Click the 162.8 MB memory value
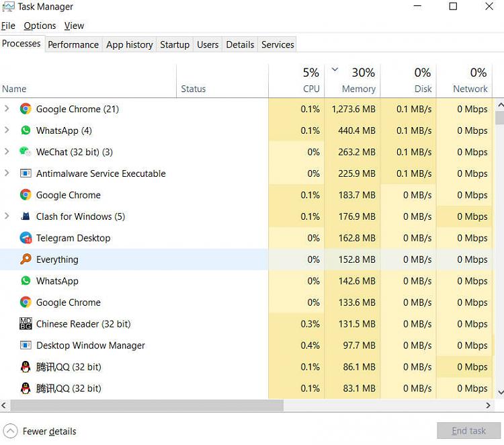Screen dimensions: 504x445 point(357,238)
